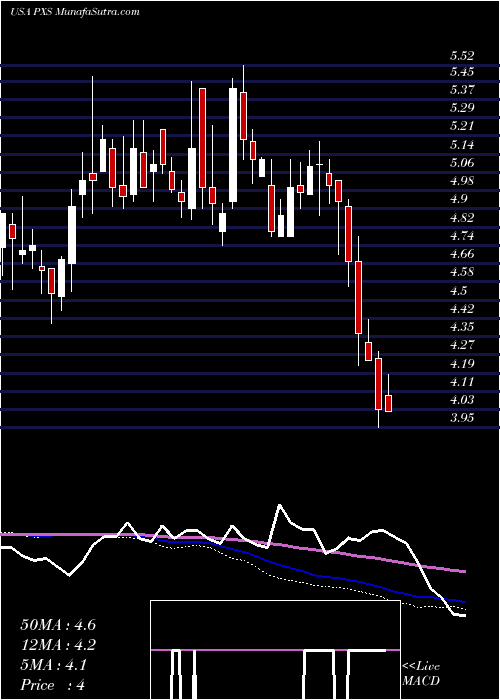The height and width of the screenshot is (700, 500).
Task: Click the 5.06 price axis label
Action: point(462,162)
